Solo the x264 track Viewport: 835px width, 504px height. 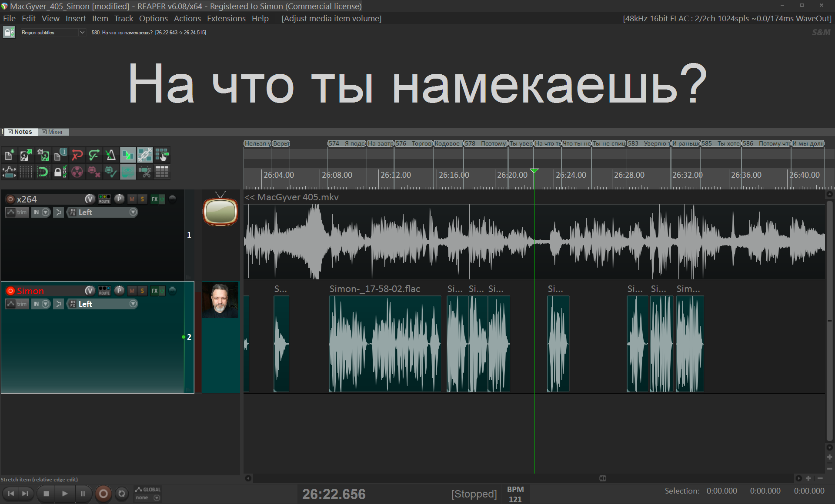tap(142, 199)
